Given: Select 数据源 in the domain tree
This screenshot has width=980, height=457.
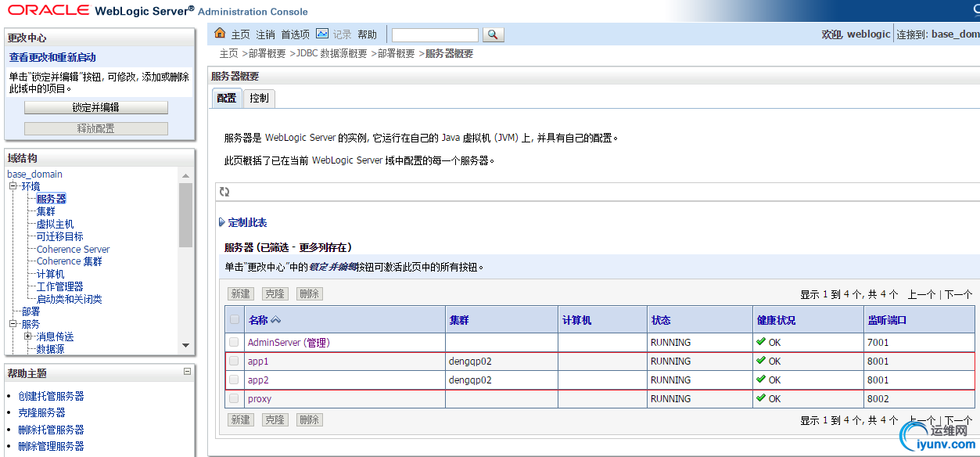Looking at the screenshot, I should pos(51,349).
